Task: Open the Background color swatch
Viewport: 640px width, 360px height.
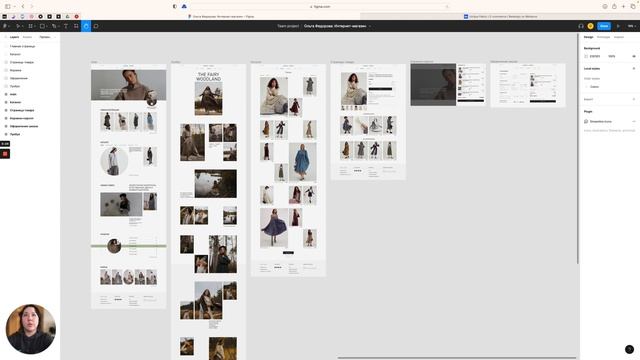Action: click(x=586, y=56)
